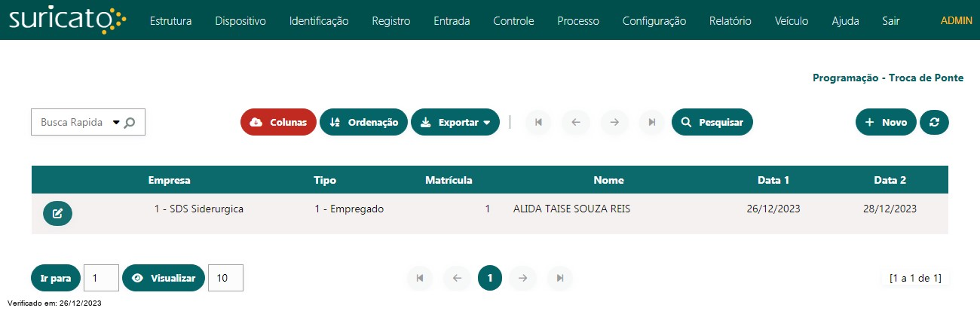Open the Relatório menu
The width and height of the screenshot is (980, 314).
coord(730,21)
